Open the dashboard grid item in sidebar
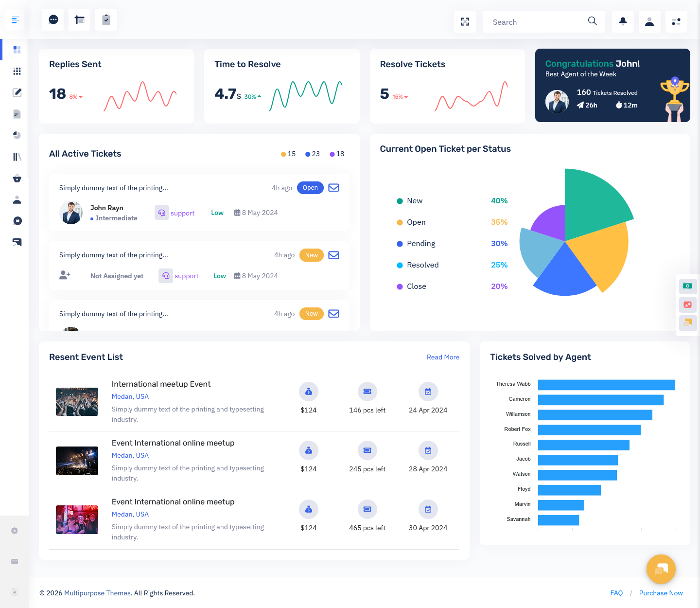 click(x=17, y=50)
